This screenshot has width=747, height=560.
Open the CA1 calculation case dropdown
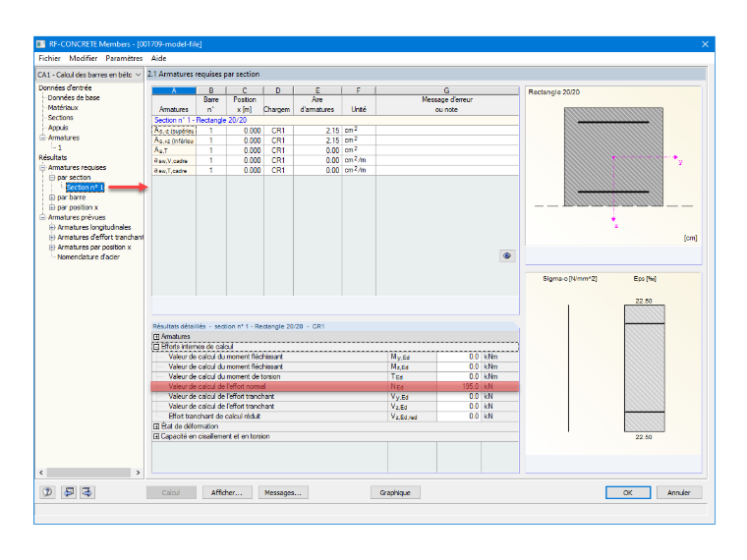coord(89,75)
